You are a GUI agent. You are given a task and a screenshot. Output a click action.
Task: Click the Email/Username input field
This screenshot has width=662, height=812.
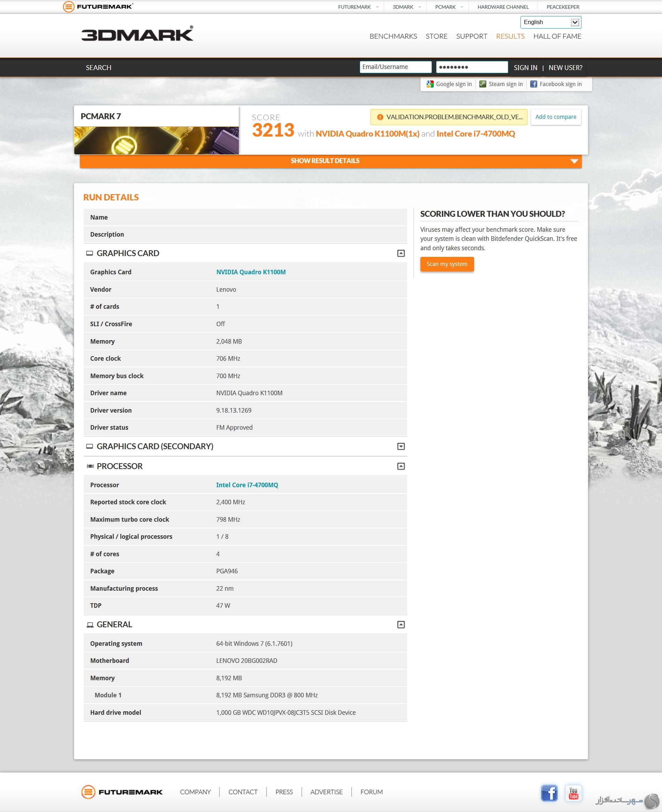[395, 67]
